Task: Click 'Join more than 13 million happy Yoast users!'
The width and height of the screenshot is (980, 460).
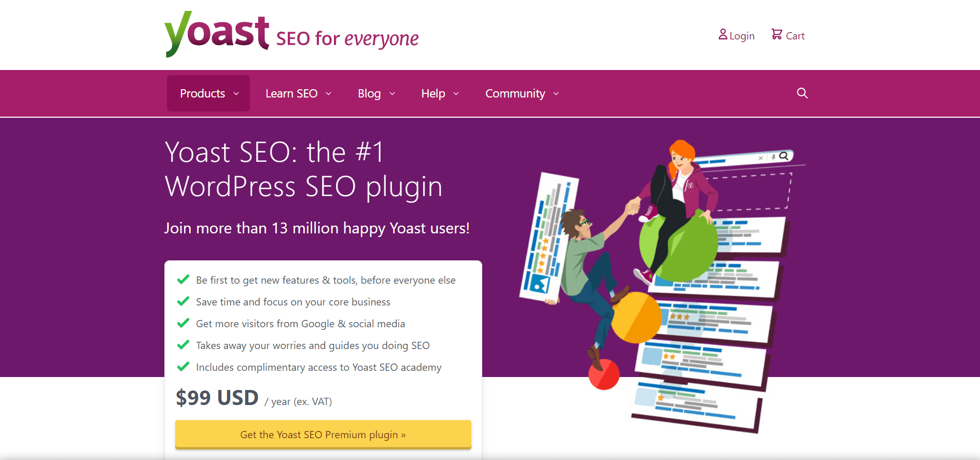Action: 317,228
